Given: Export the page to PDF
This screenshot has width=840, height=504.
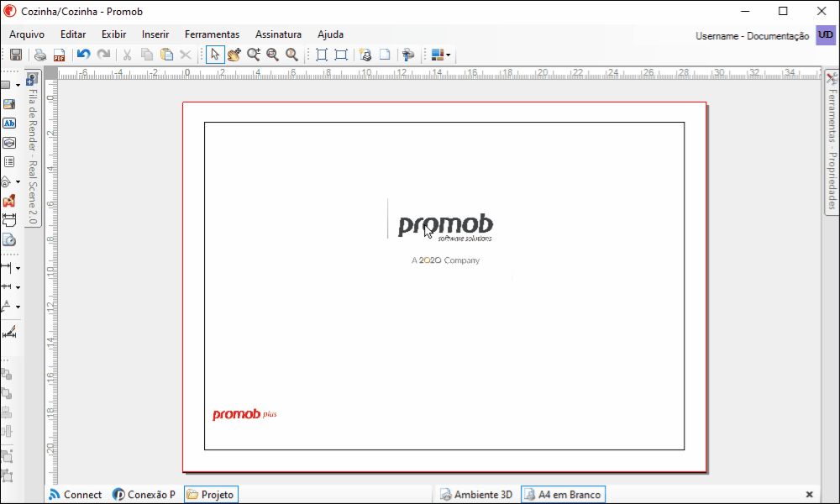Looking at the screenshot, I should pos(59,55).
